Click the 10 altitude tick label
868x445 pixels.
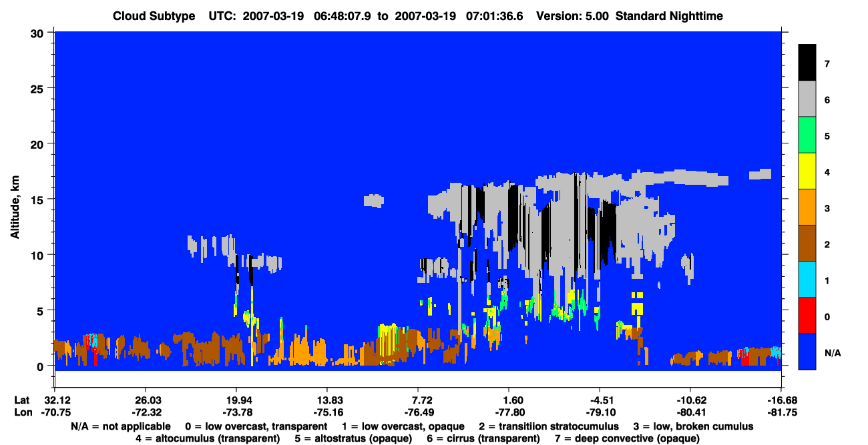tap(39, 255)
